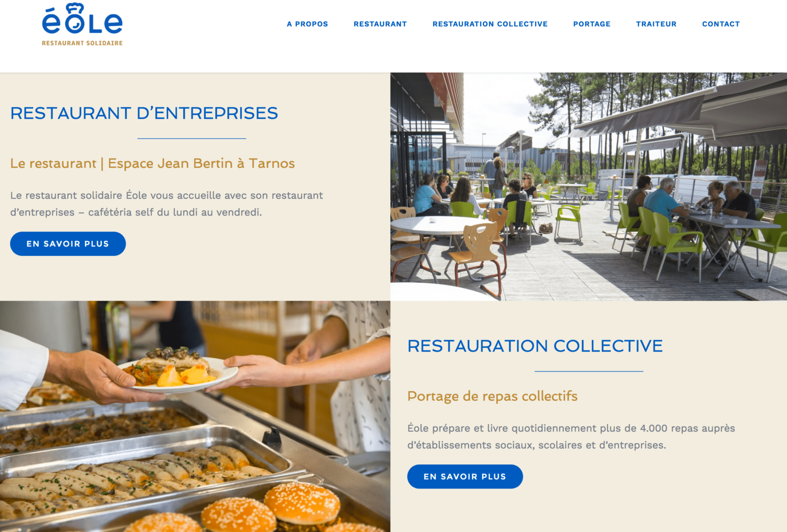787x532 pixels.
Task: Click 'Le restaurant | Espace Jean Bertin à Tarnos' subtitle
Action: click(x=153, y=164)
